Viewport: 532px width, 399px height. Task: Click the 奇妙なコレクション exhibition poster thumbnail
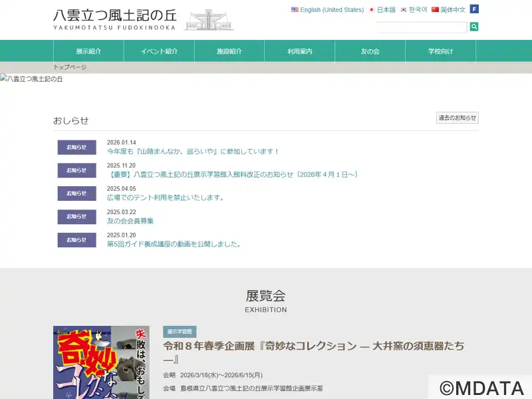pos(101,362)
